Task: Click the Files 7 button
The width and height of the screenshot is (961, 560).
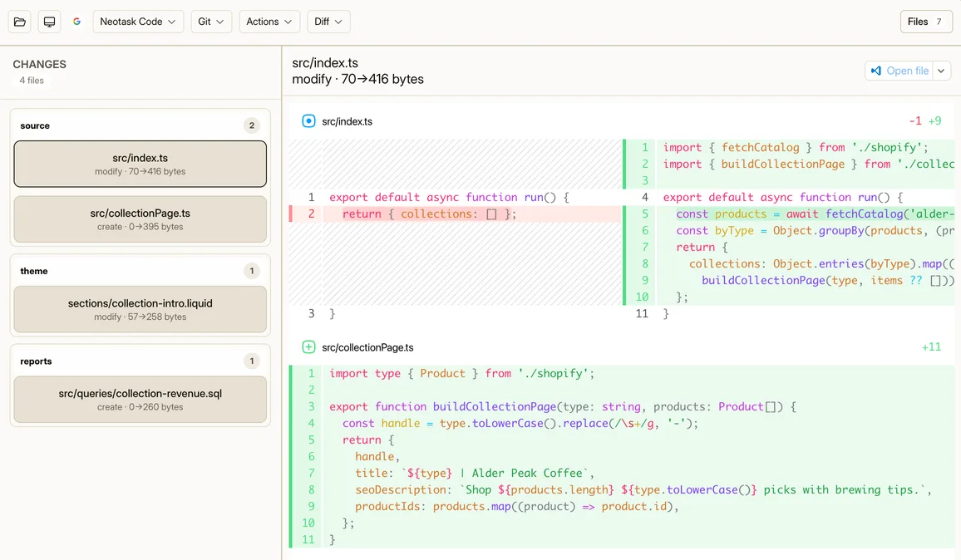Action: point(925,22)
